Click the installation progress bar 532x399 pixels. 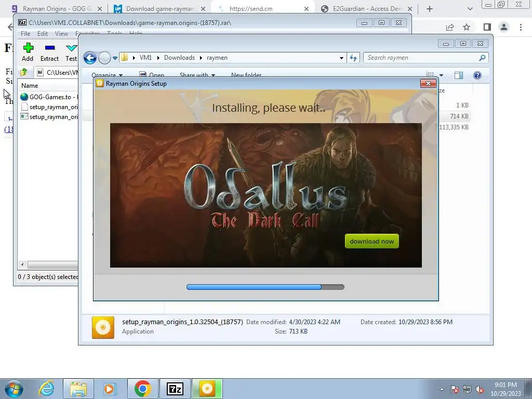(x=265, y=287)
